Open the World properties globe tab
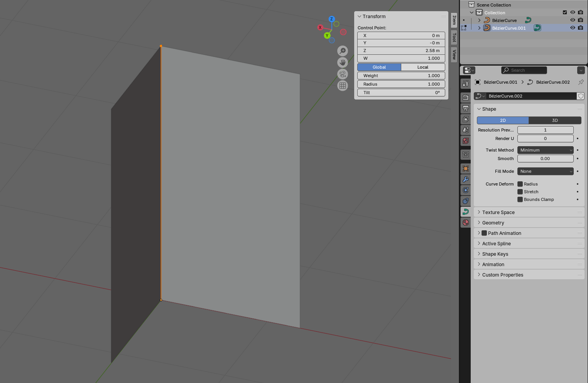Viewport: 588px width, 383px height. (x=466, y=141)
